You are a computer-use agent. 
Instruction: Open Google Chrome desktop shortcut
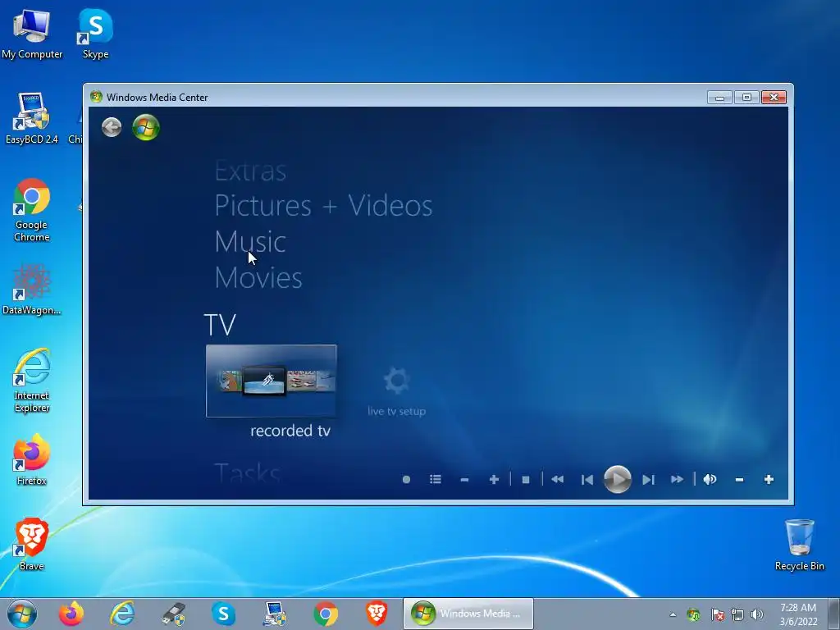[x=32, y=210]
